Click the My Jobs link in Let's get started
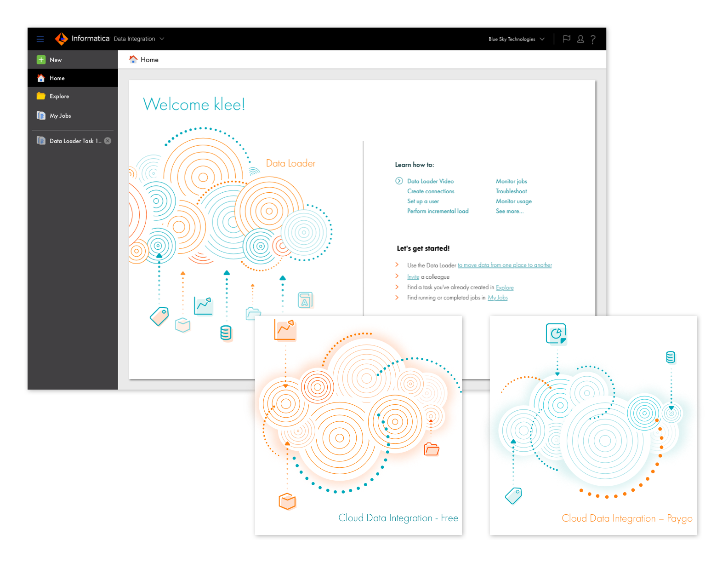 497,298
